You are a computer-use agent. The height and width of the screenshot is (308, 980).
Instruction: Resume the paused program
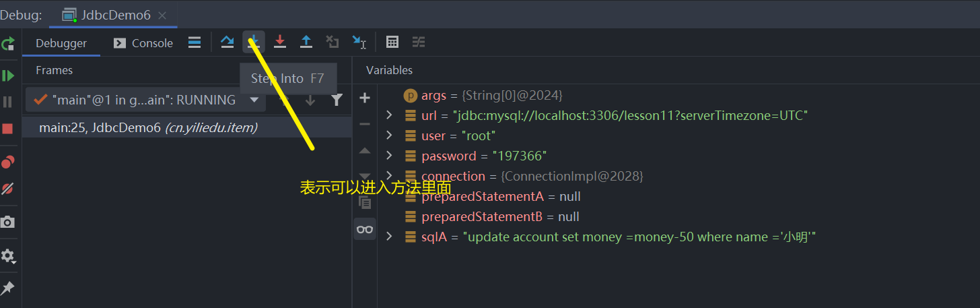click(x=8, y=75)
